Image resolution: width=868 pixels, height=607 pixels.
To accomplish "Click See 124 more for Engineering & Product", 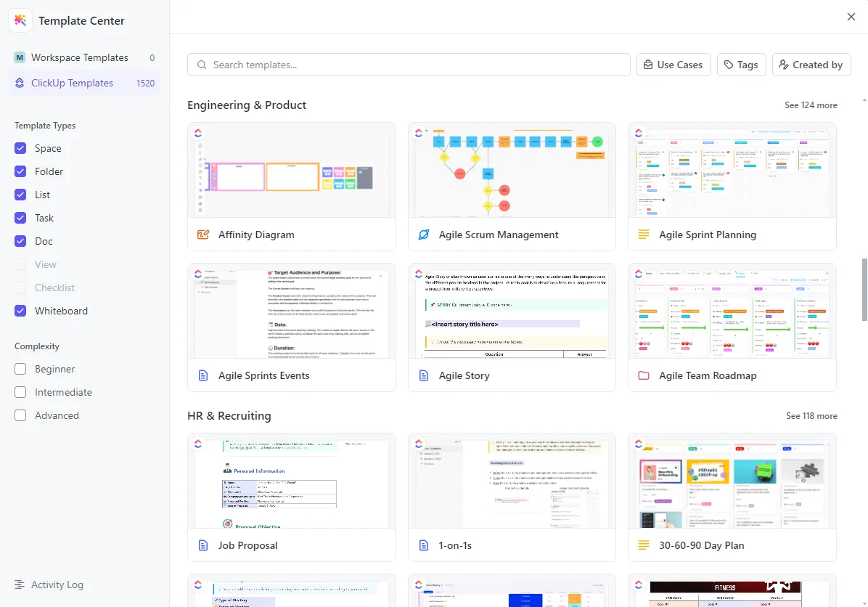I will (811, 105).
